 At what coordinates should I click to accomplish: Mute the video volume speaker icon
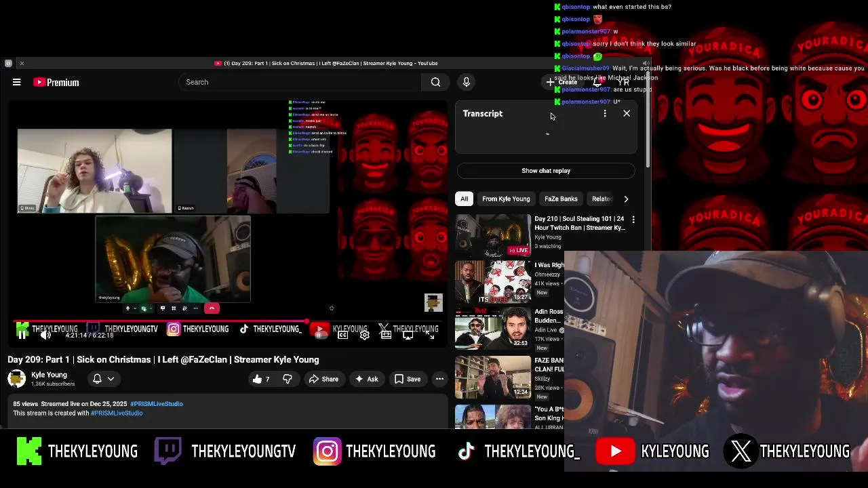click(45, 334)
